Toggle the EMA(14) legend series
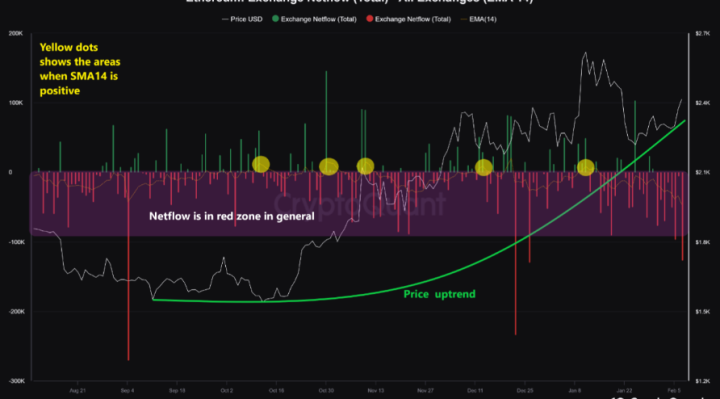The width and height of the screenshot is (720, 399). pyautogui.click(x=478, y=19)
